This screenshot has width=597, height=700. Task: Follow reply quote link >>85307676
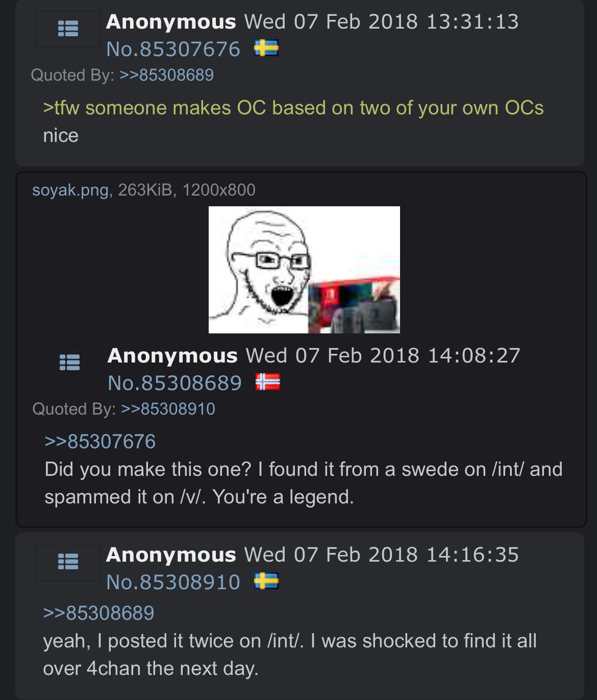(100, 442)
